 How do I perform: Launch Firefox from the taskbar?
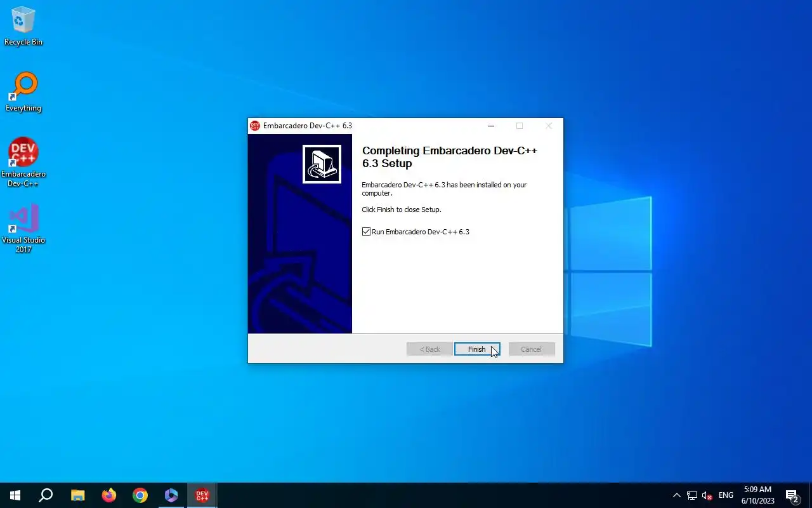(x=109, y=495)
